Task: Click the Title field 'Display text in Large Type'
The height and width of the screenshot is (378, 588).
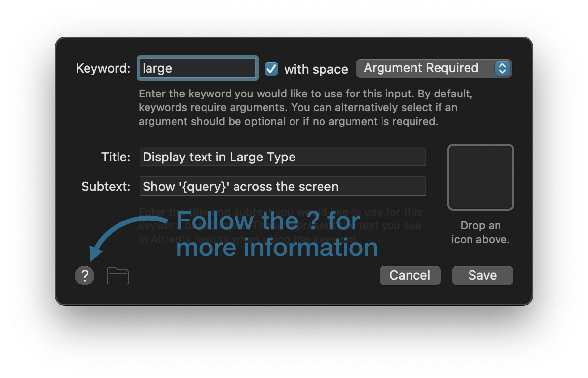Action: (282, 157)
